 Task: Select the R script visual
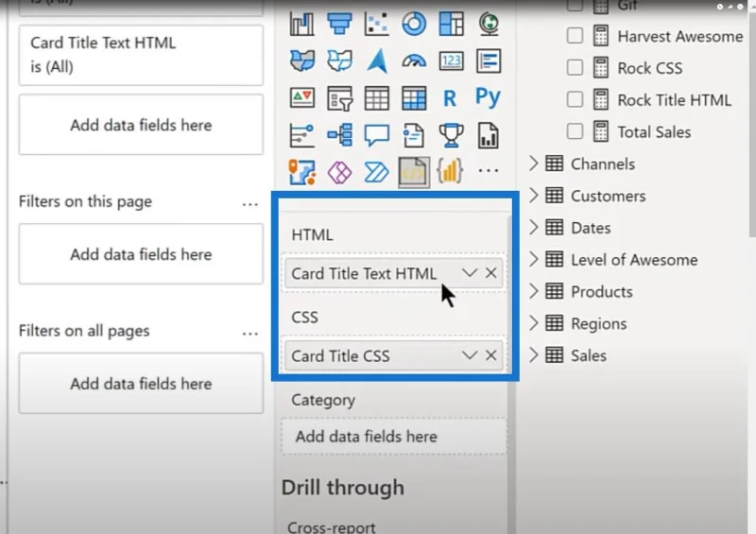coord(450,98)
